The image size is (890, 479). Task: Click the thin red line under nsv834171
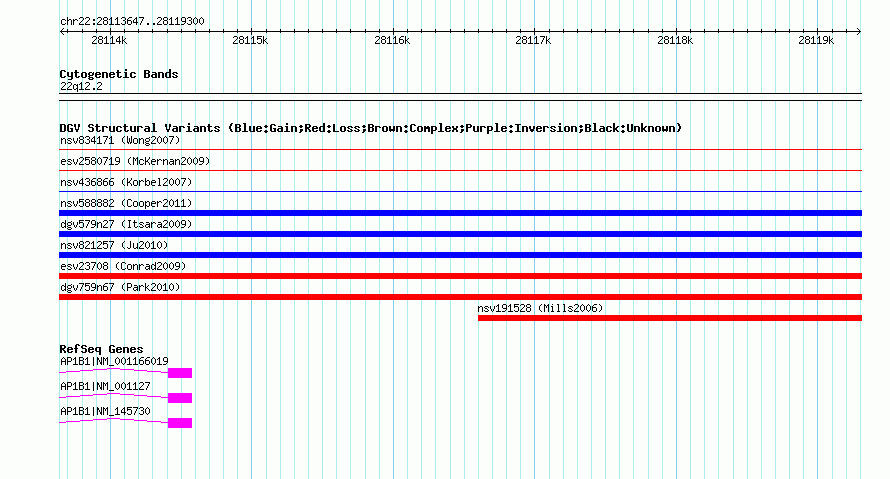[x=460, y=150]
